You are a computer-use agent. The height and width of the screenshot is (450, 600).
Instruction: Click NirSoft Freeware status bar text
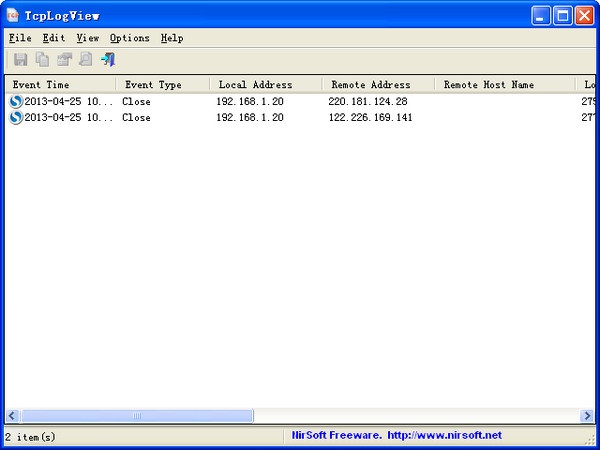coord(336,435)
